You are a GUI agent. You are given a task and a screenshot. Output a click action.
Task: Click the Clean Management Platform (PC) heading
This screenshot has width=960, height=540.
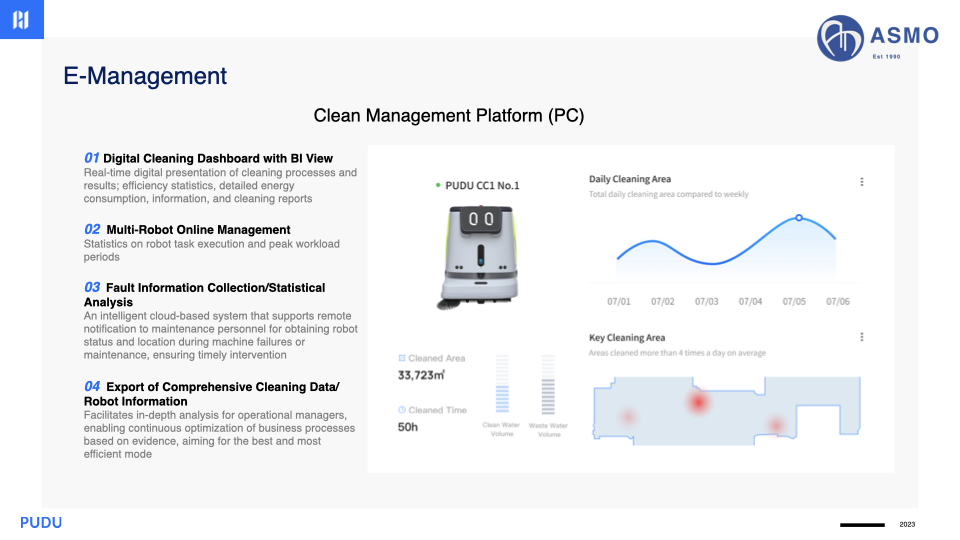449,116
